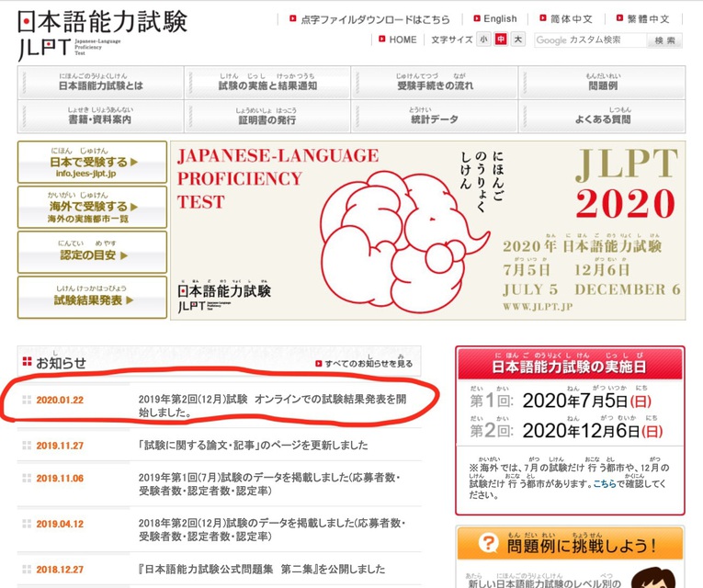
Task: Open すべてのお知らせを見る link
Action: [x=369, y=364]
